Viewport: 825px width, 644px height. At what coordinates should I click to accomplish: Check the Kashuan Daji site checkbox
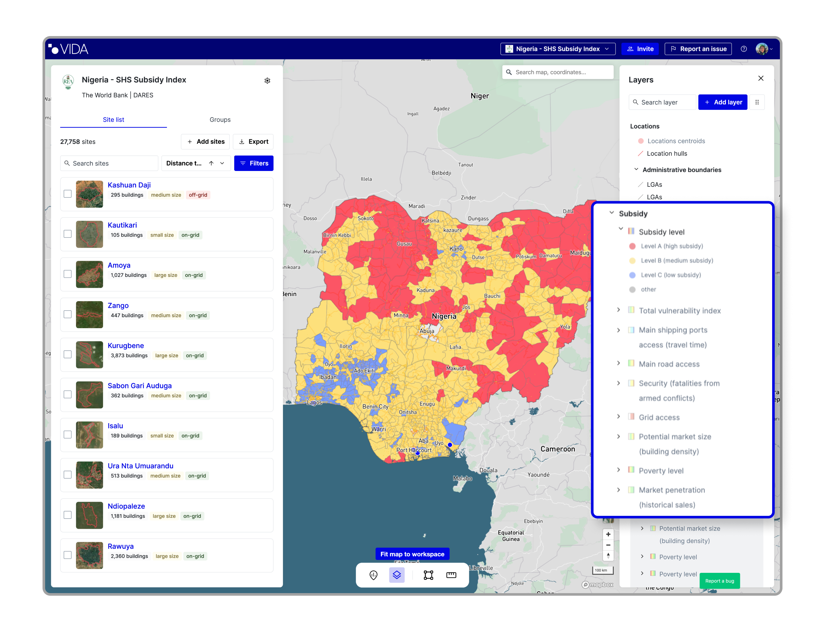point(68,194)
